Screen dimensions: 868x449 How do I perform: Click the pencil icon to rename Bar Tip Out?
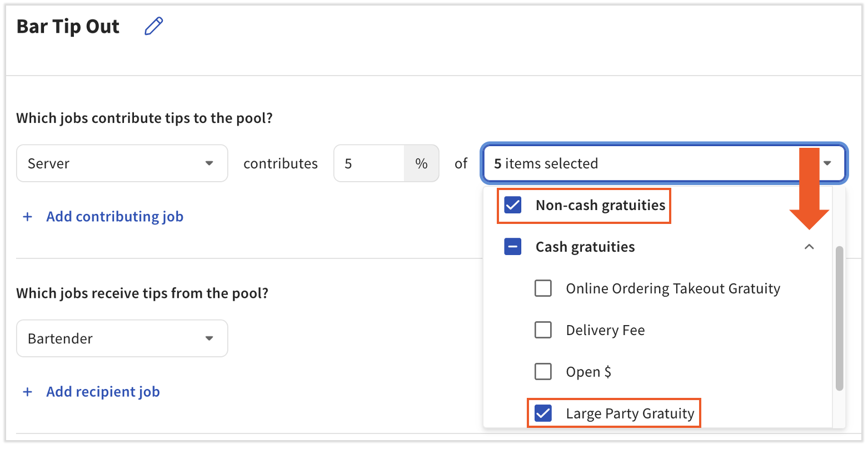click(x=153, y=26)
